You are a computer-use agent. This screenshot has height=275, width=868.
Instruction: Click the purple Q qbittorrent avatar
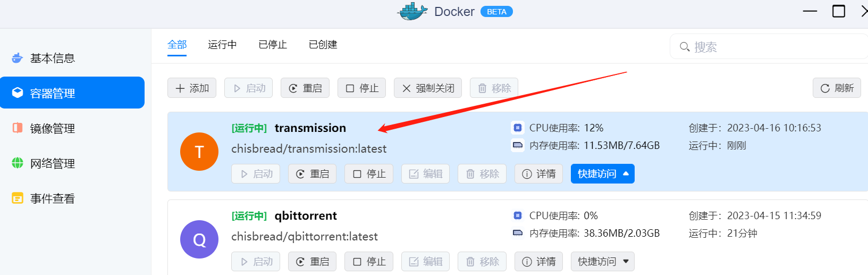[199, 239]
